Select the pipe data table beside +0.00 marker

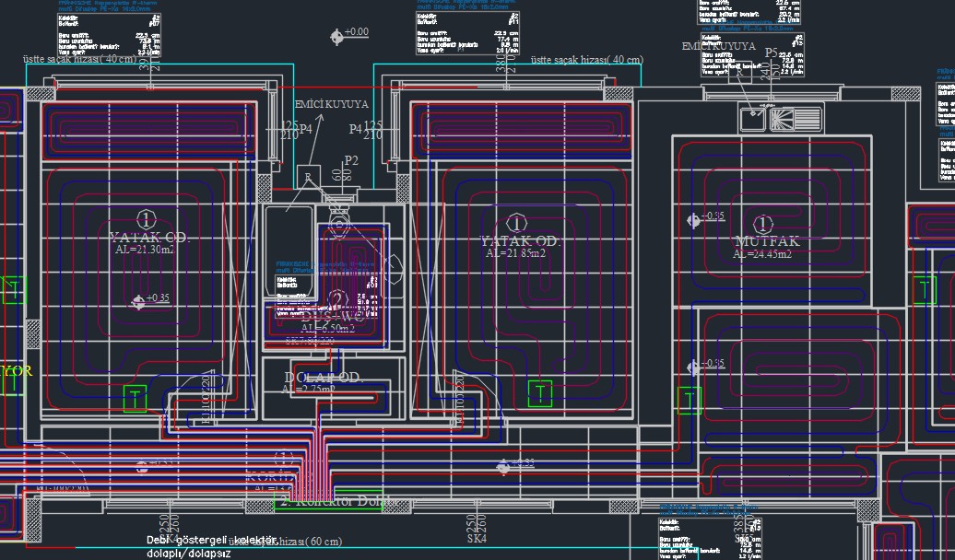(x=468, y=33)
